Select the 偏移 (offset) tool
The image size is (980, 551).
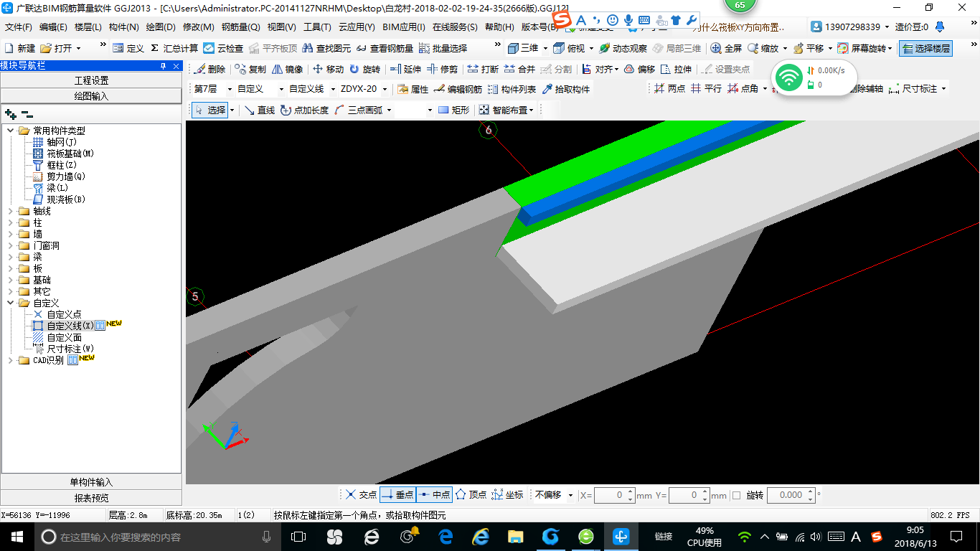(639, 70)
